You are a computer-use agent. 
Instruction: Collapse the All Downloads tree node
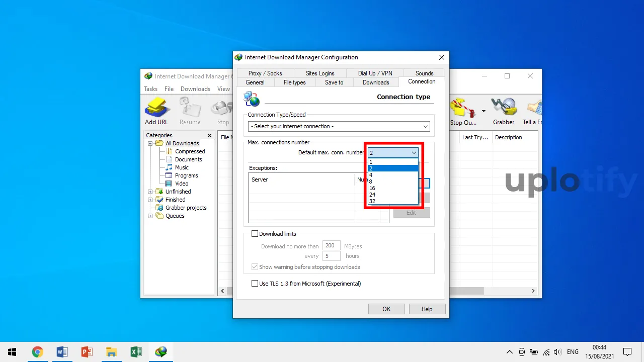[x=150, y=143]
